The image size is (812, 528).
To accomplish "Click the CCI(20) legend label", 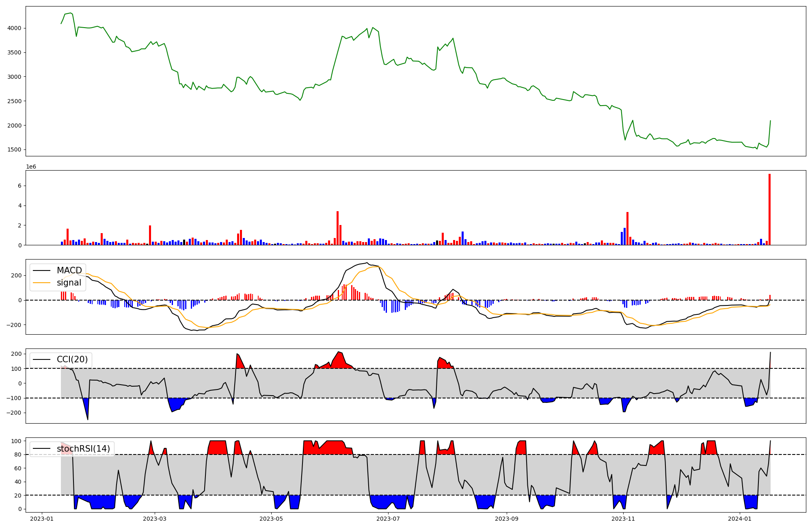I will 72,359.
